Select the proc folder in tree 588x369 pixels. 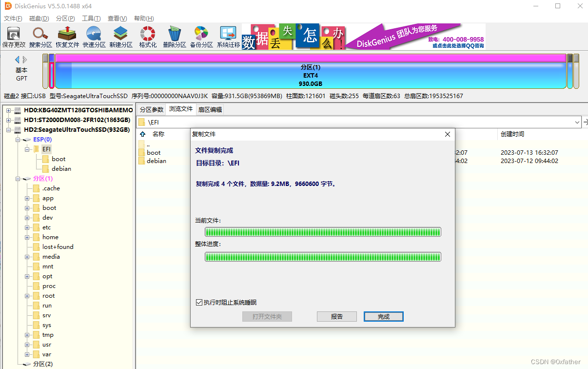tap(49, 286)
